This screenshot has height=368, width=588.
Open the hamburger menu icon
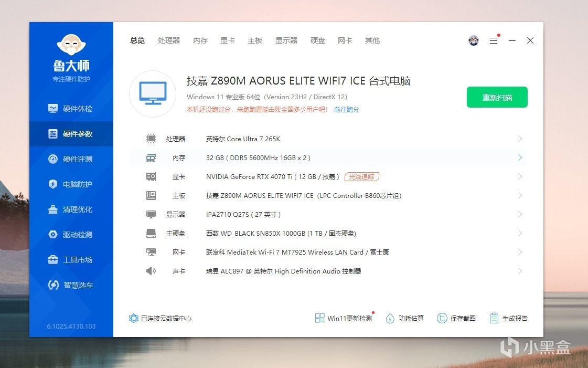tap(494, 40)
